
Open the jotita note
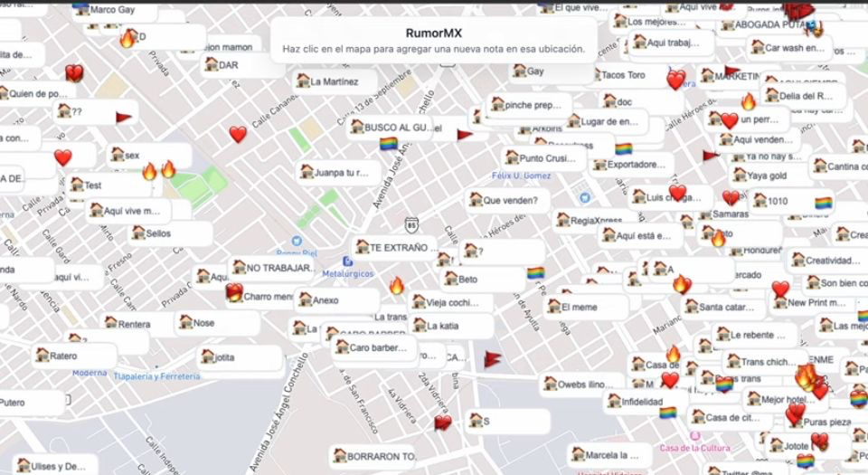coord(239,357)
